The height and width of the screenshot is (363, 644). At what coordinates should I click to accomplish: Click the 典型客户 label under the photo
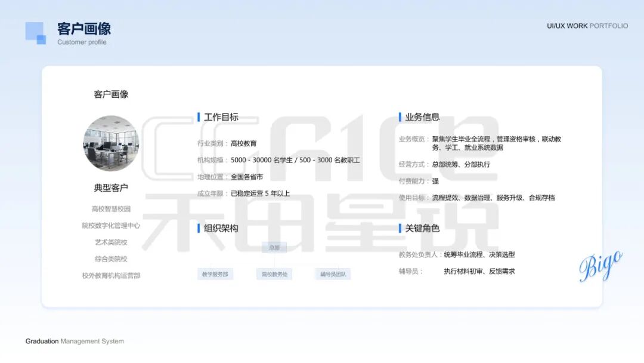click(x=111, y=187)
